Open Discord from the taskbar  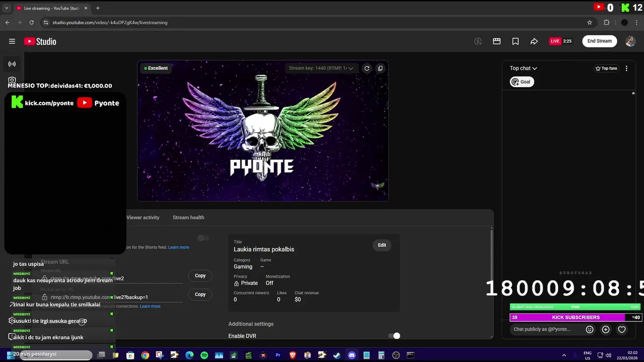(x=352, y=355)
